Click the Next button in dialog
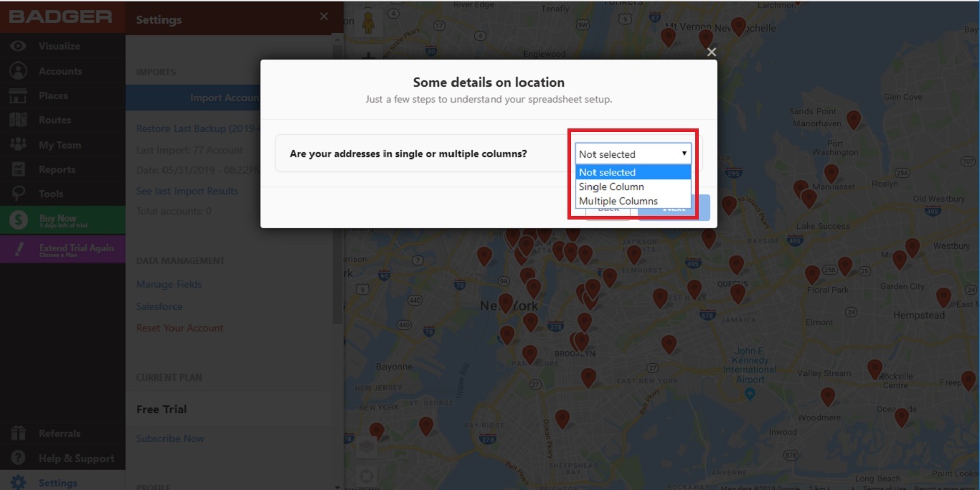This screenshot has width=980, height=490. click(674, 207)
